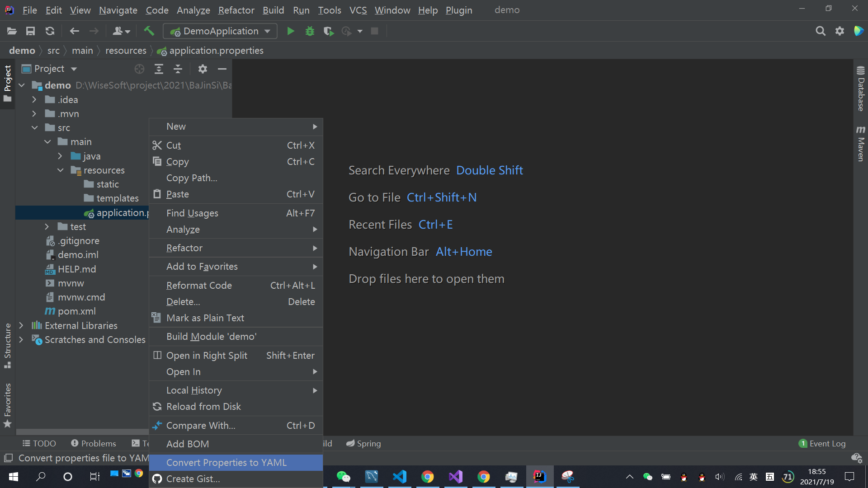Open the Refactor menu in menu bar
The image size is (868, 488).
236,10
